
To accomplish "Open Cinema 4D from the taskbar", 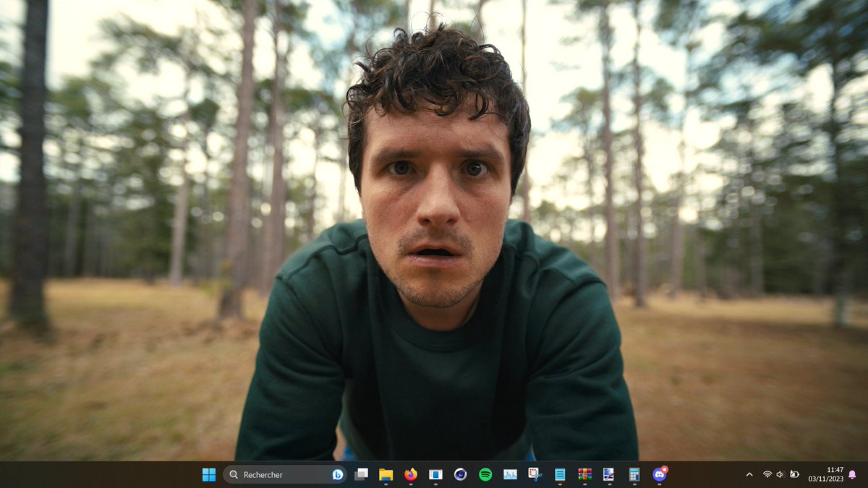I will tap(460, 474).
